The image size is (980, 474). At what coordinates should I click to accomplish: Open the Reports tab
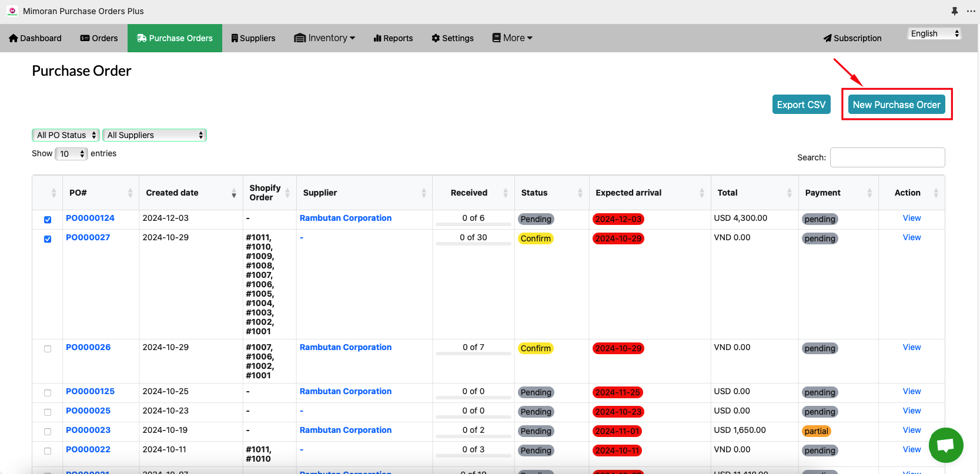(393, 38)
